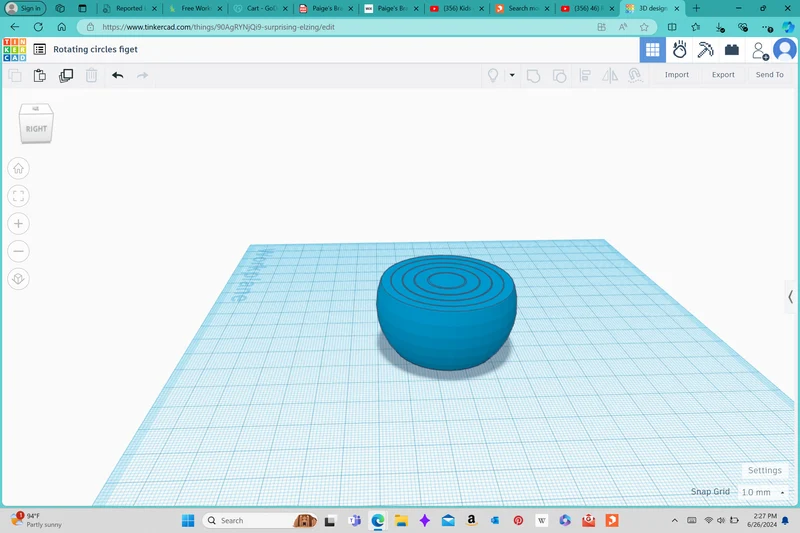Open the Windows Start menu
The height and width of the screenshot is (533, 800).
[x=188, y=520]
